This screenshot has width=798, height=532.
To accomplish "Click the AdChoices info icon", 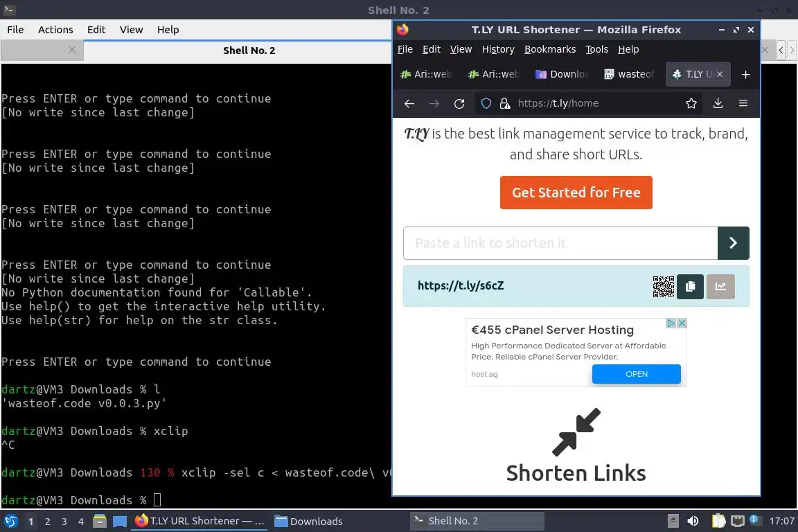I will click(671, 323).
